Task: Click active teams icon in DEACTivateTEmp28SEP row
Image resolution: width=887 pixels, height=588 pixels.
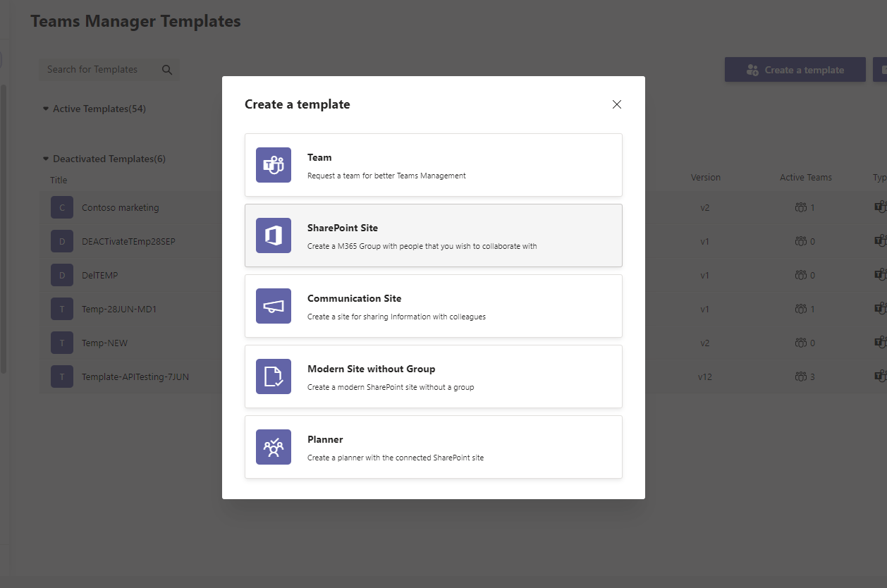Action: point(800,241)
